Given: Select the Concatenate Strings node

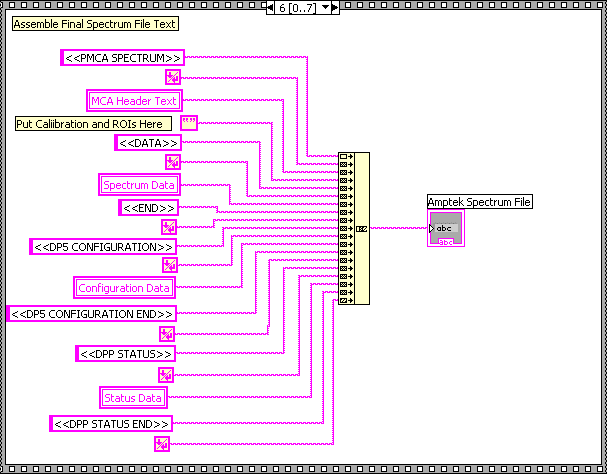Looking at the screenshot, I should coord(354,228).
